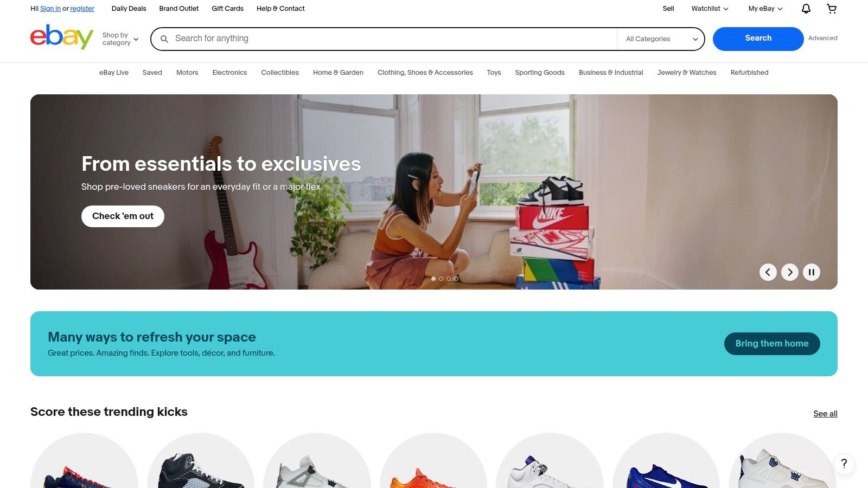
Task: Select the second carousel dot indicator
Action: point(441,279)
